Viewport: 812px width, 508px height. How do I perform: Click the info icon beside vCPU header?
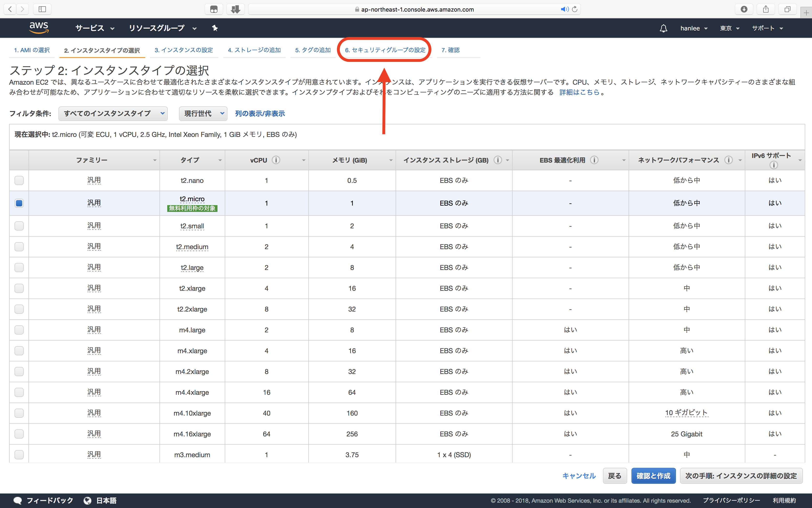[276, 160]
